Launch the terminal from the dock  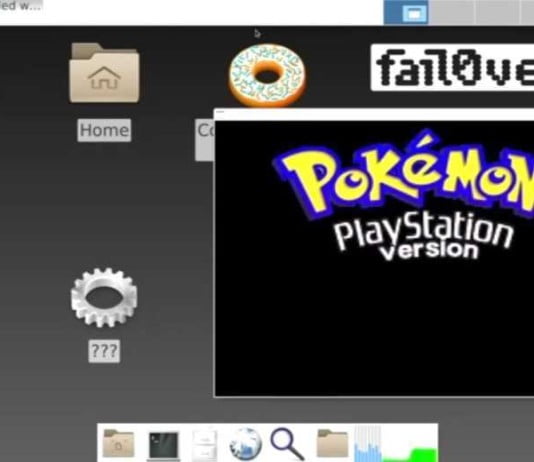(x=163, y=445)
